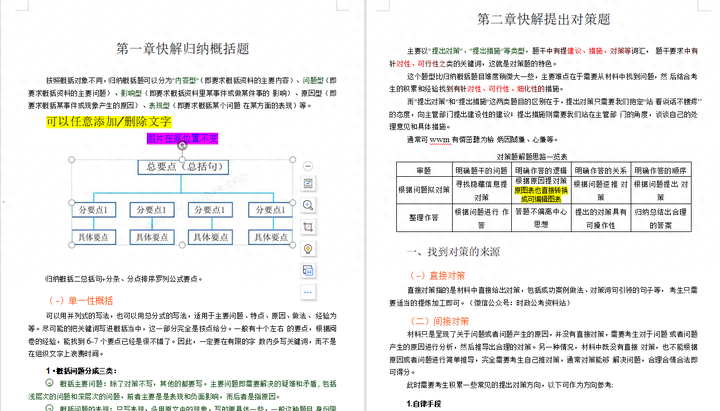Click the purple highlighted 图片在原位置不变 text

pyautogui.click(x=182, y=139)
